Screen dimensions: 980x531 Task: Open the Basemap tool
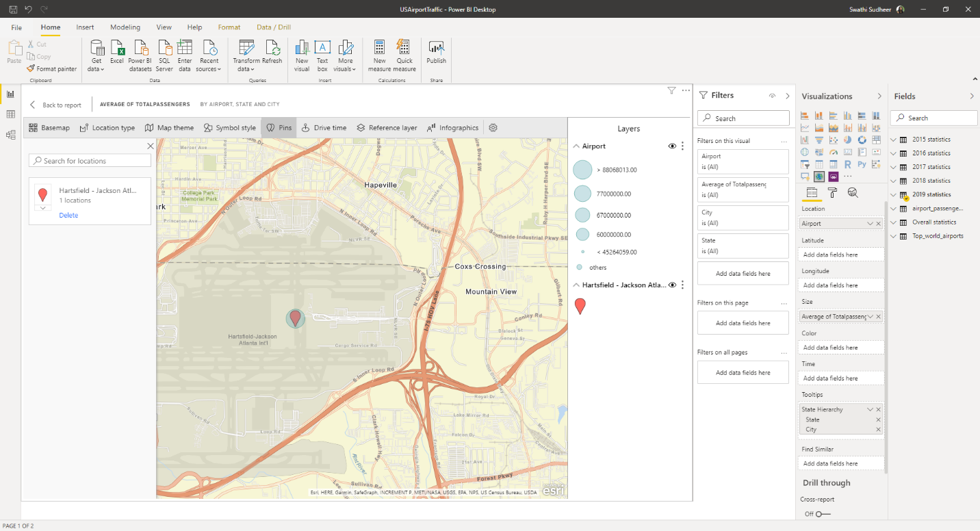coord(49,128)
